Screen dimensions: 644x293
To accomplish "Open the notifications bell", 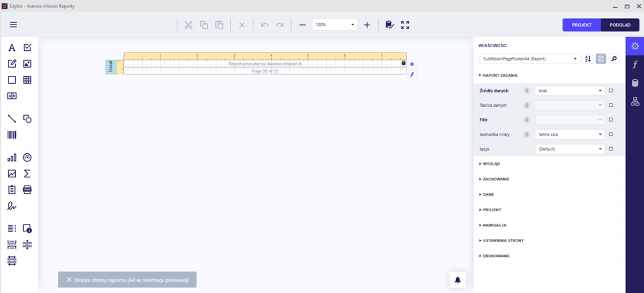I will (x=458, y=280).
